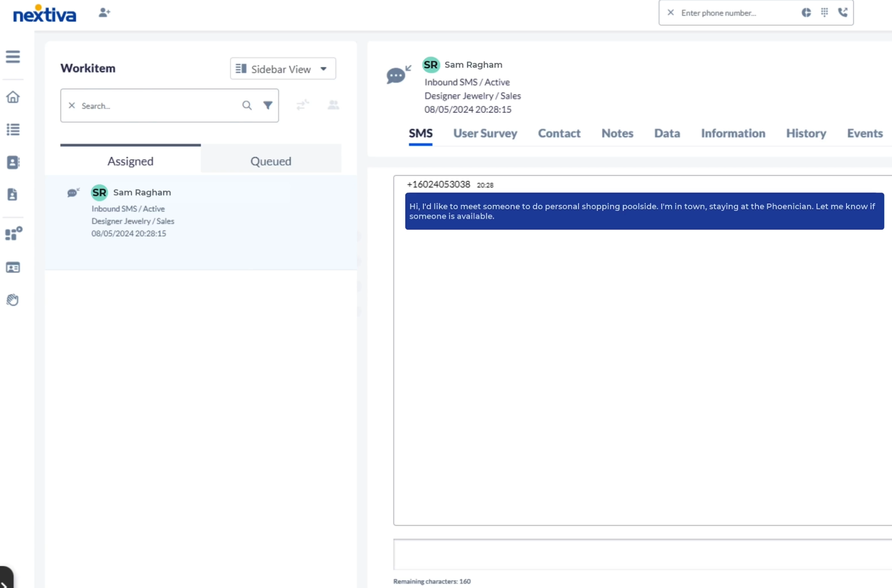This screenshot has height=588, width=892.
Task: Open the dial pad grid icon
Action: pyautogui.click(x=824, y=13)
